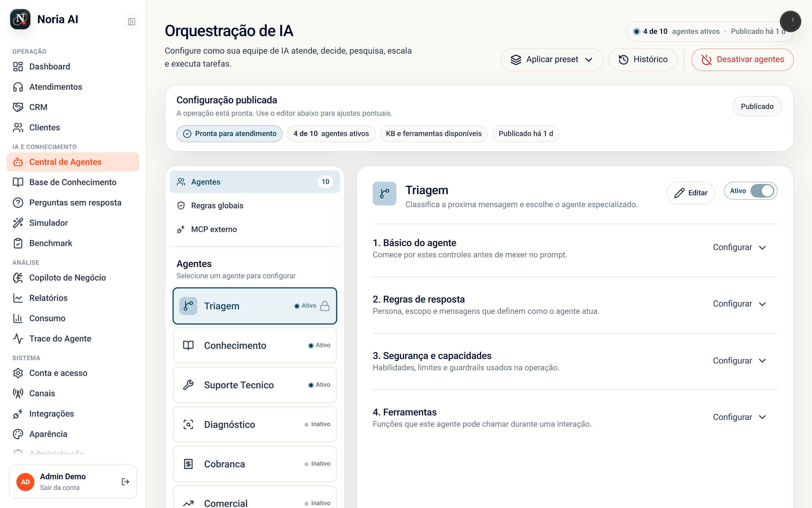This screenshot has height=508, width=812.
Task: Go to Dashboard in the sidebar
Action: pos(73,67)
